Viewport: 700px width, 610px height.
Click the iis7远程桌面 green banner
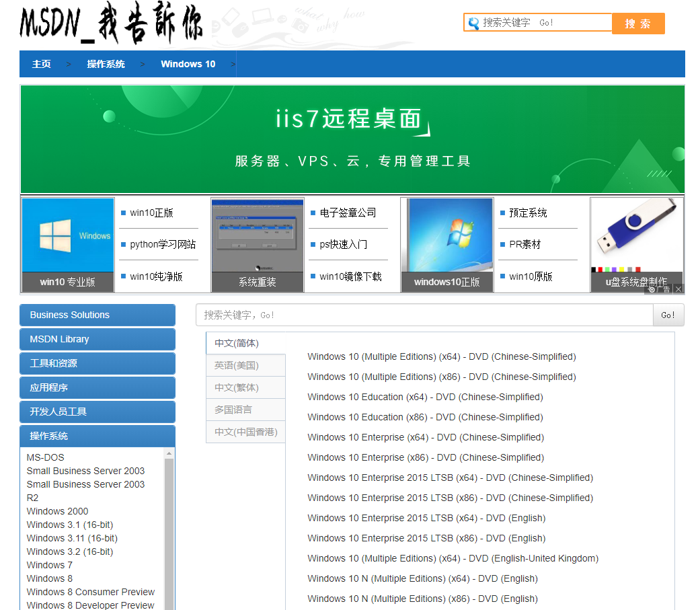352,139
